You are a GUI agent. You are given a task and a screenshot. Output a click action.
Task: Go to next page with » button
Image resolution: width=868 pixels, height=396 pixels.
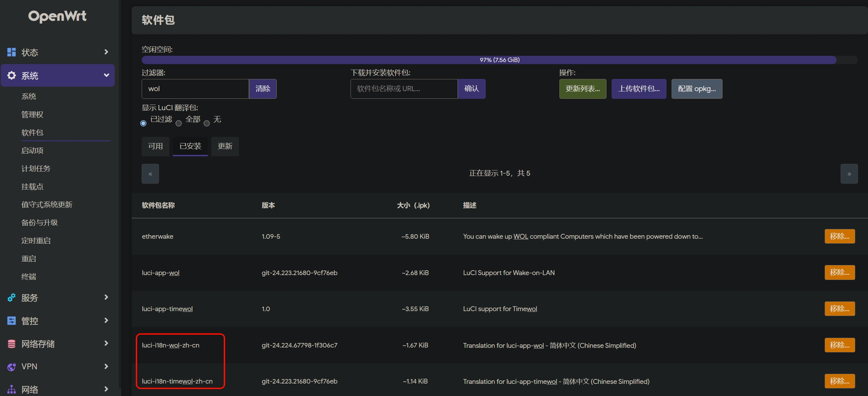point(849,174)
